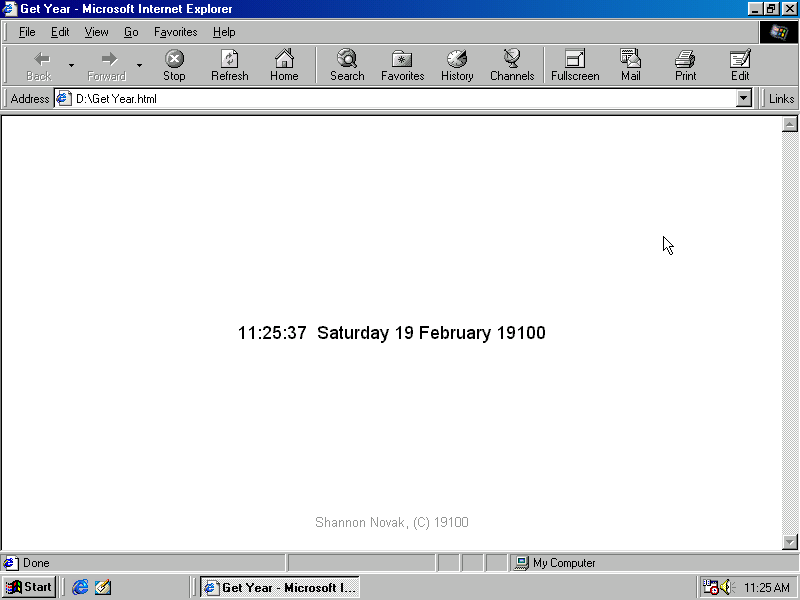Open the File menu
Screen dimensions: 800x600
tap(27, 32)
